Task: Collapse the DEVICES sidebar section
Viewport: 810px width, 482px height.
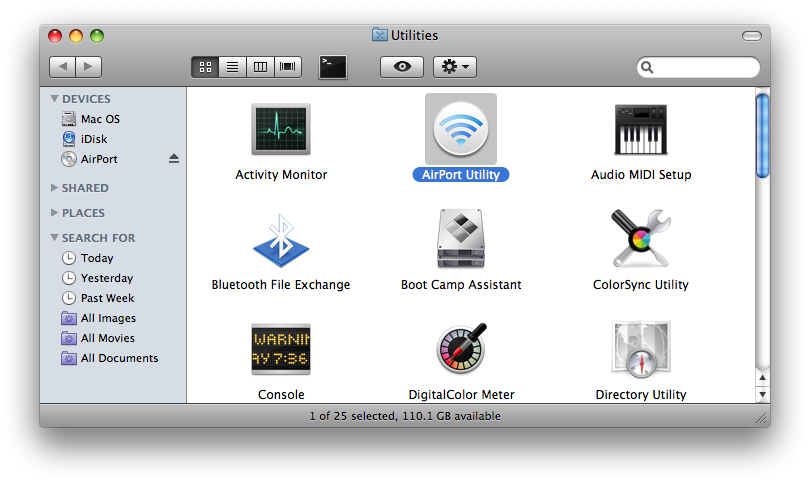Action: pos(54,98)
